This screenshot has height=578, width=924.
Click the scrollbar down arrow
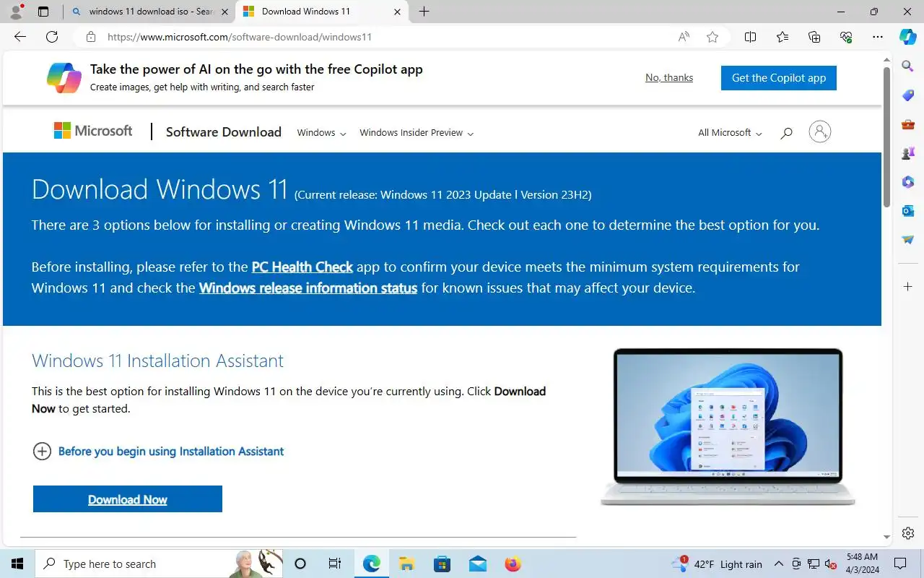887,538
